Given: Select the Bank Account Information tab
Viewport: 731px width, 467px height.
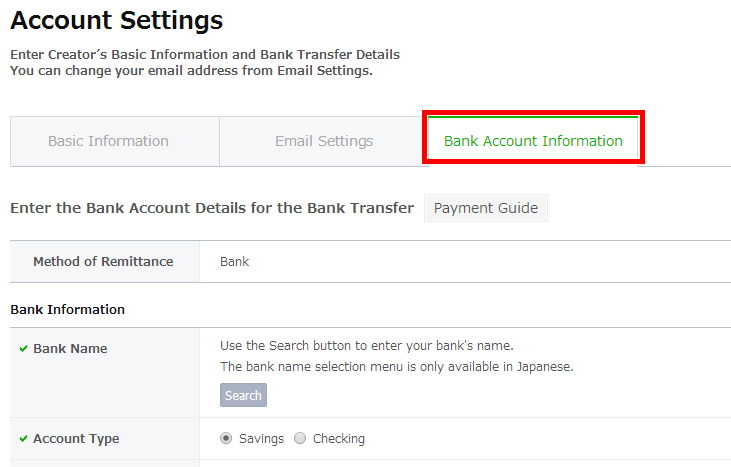Looking at the screenshot, I should [x=533, y=140].
